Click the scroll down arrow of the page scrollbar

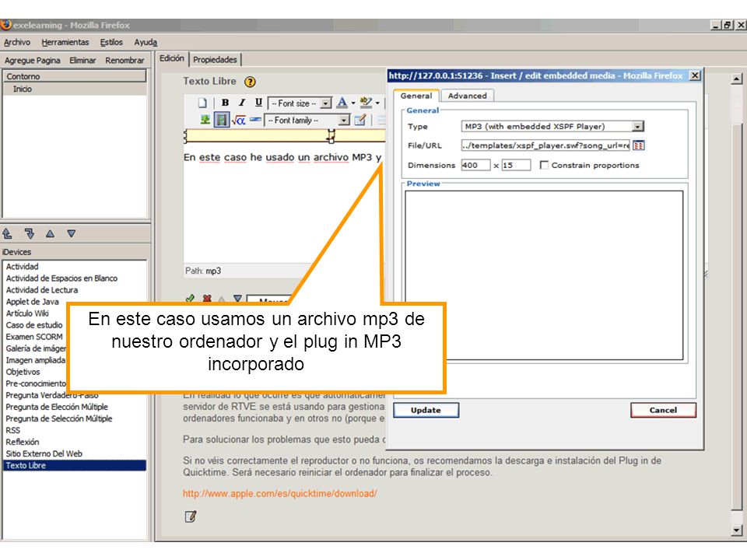[x=737, y=530]
